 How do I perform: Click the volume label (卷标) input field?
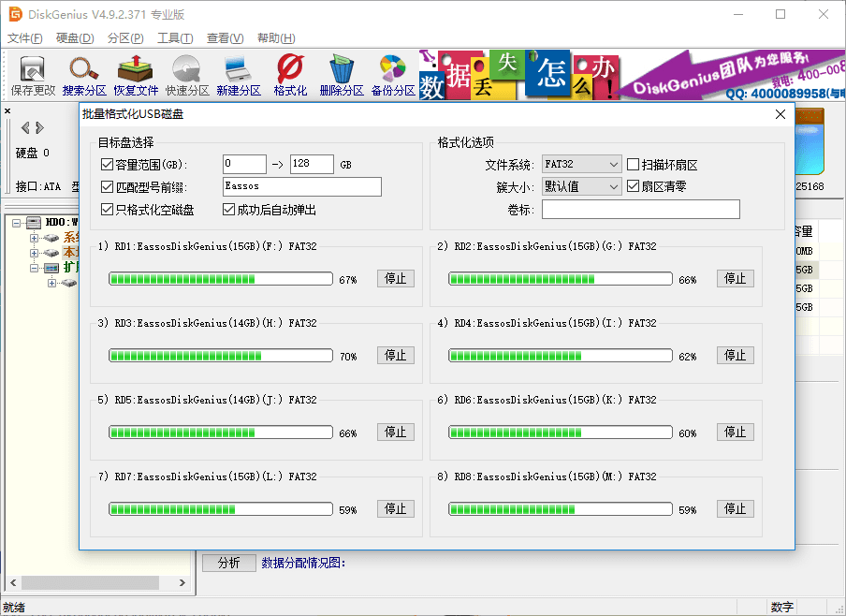(x=641, y=210)
